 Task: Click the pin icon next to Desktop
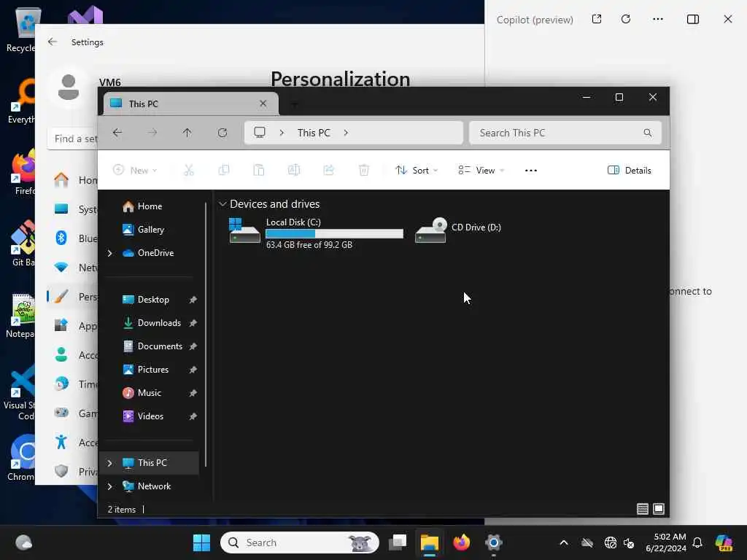click(193, 300)
